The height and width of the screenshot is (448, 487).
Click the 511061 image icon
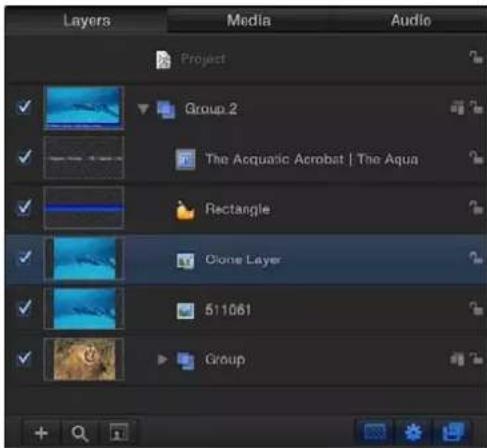185,311
